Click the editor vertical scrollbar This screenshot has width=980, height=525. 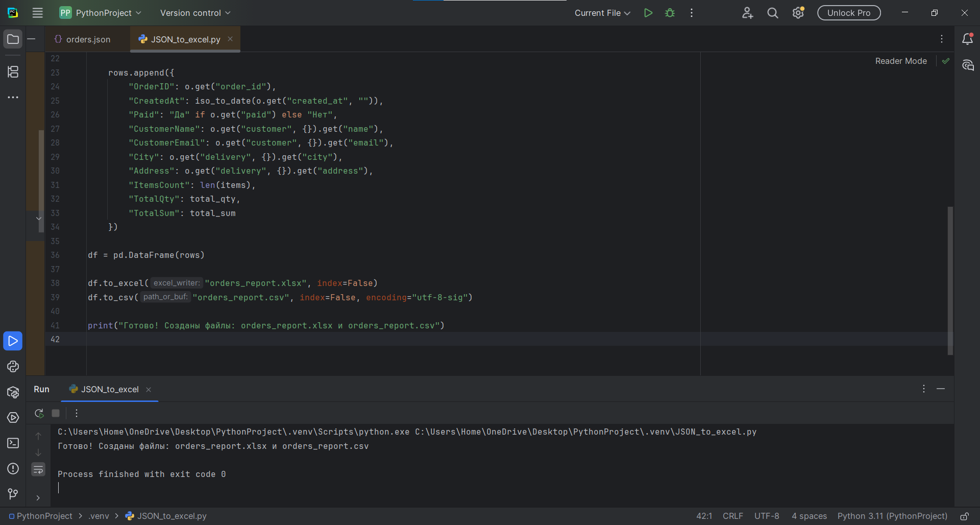pyautogui.click(x=950, y=280)
